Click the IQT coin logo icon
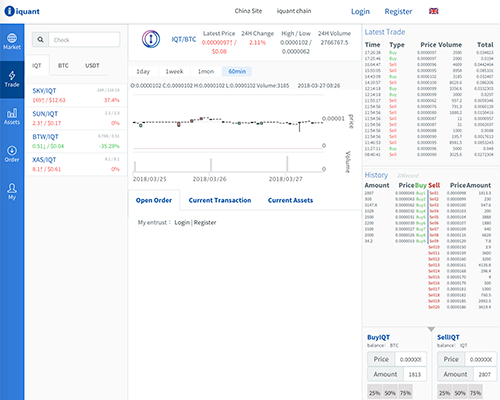This screenshot has height=400, width=500. pos(151,39)
